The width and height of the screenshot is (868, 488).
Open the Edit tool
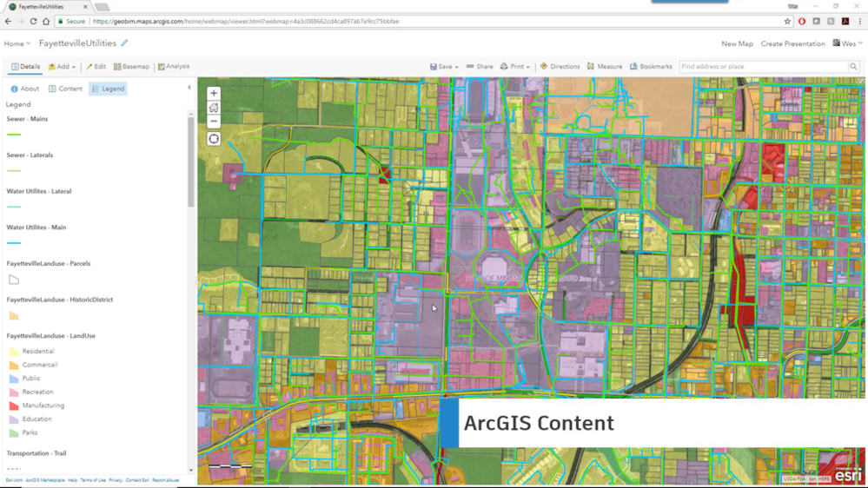(96, 66)
